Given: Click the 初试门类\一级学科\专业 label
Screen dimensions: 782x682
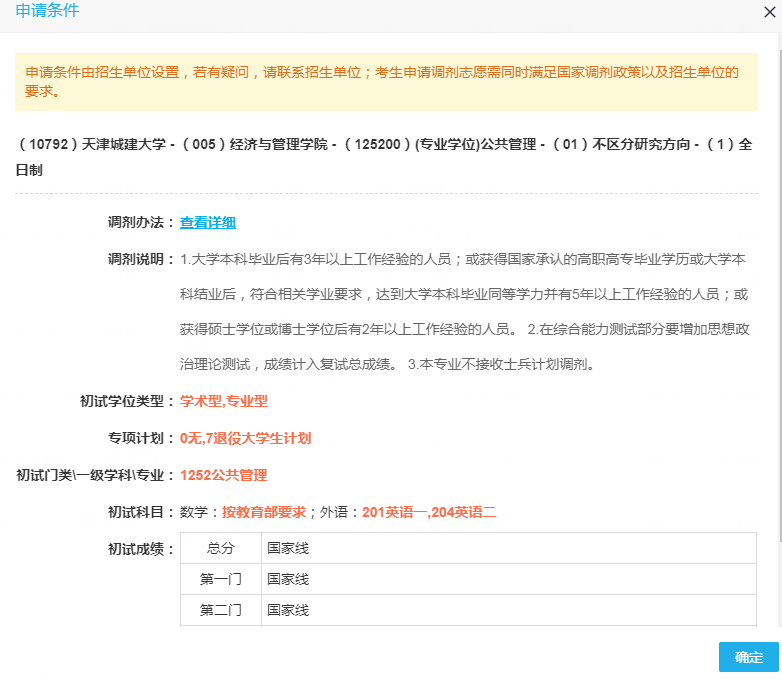Looking at the screenshot, I should [94, 475].
